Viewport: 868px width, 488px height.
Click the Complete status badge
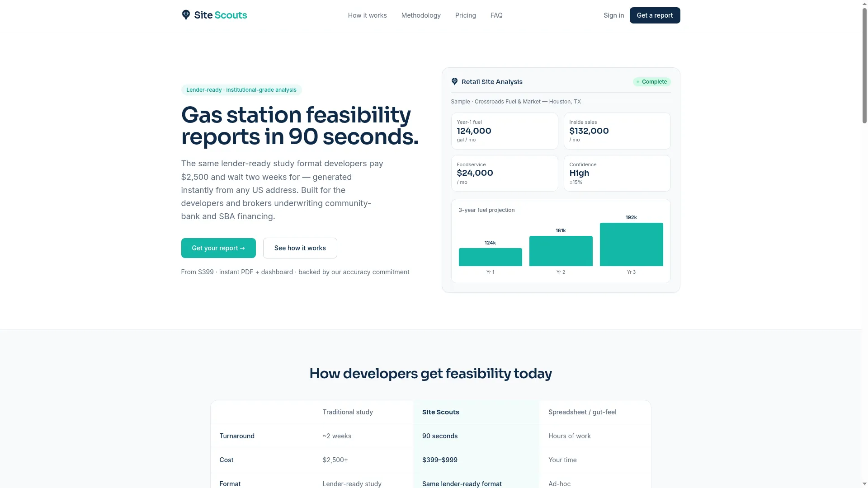[x=651, y=82]
